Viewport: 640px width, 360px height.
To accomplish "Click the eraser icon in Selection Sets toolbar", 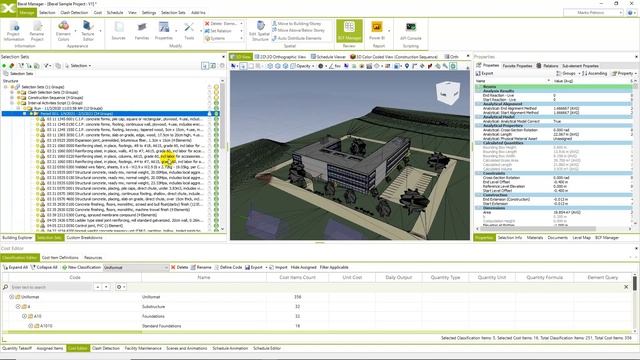I will (12, 66).
